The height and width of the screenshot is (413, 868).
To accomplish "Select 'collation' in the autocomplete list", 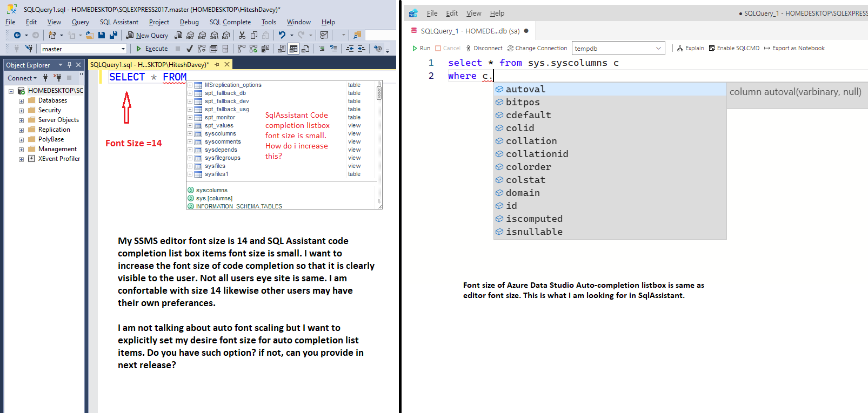I will coord(610,141).
